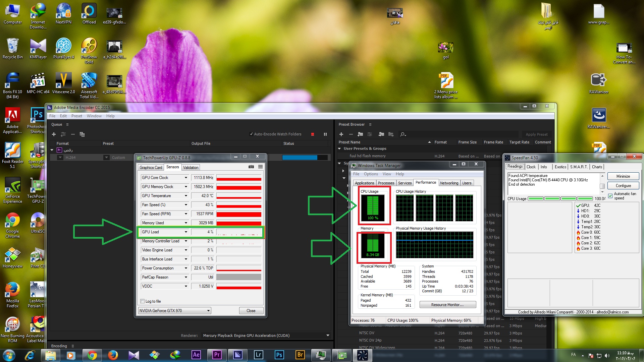Screen dimensions: 644x362
Task: Add source to Media Encoder queue
Action: pos(54,134)
